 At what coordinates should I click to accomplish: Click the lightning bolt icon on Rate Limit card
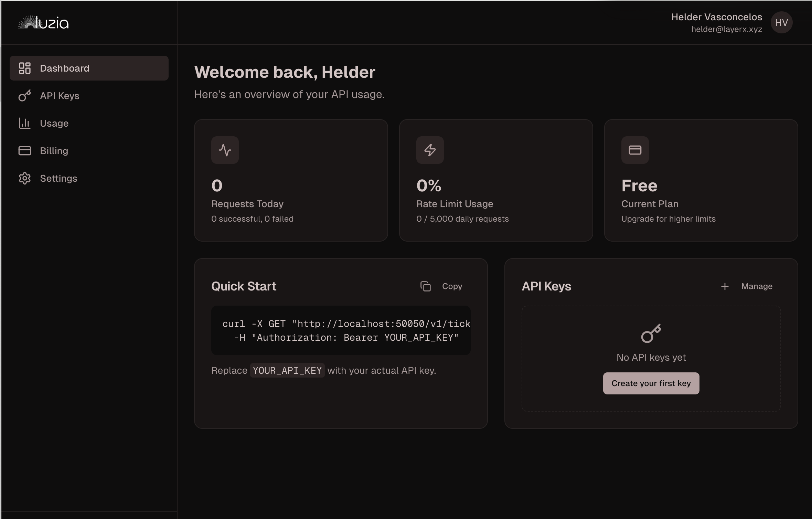(x=430, y=150)
